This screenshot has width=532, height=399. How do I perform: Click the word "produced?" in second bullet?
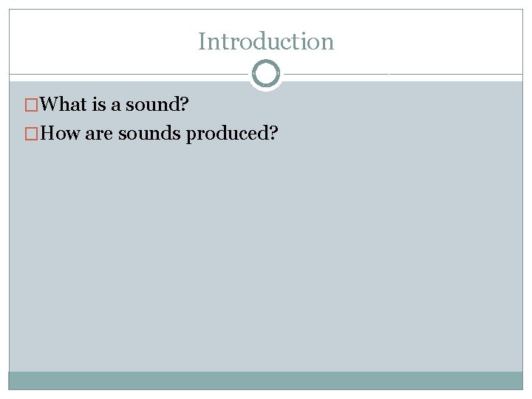pyautogui.click(x=232, y=134)
